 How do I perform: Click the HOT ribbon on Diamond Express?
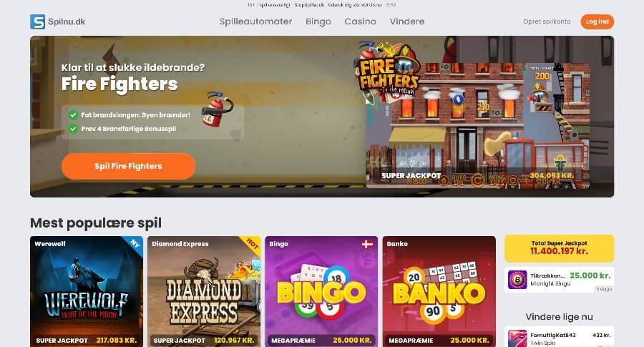252,244
